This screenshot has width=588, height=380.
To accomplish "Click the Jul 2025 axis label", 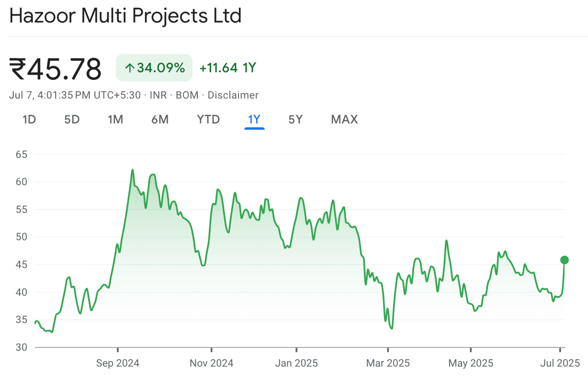I will pyautogui.click(x=561, y=363).
